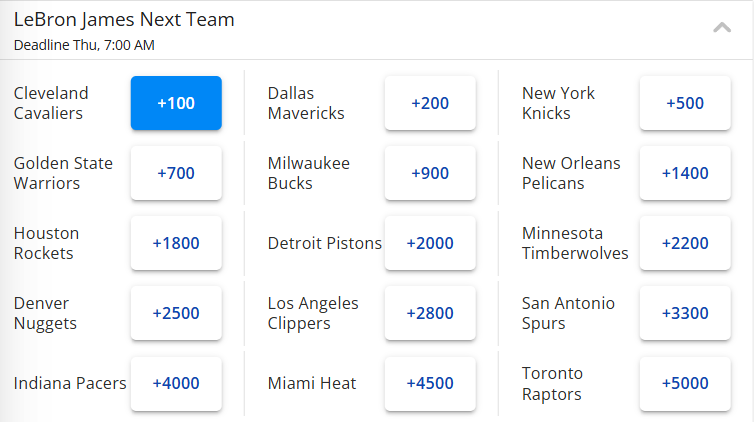Click the Cleveland Cavaliers team name

click(x=51, y=103)
